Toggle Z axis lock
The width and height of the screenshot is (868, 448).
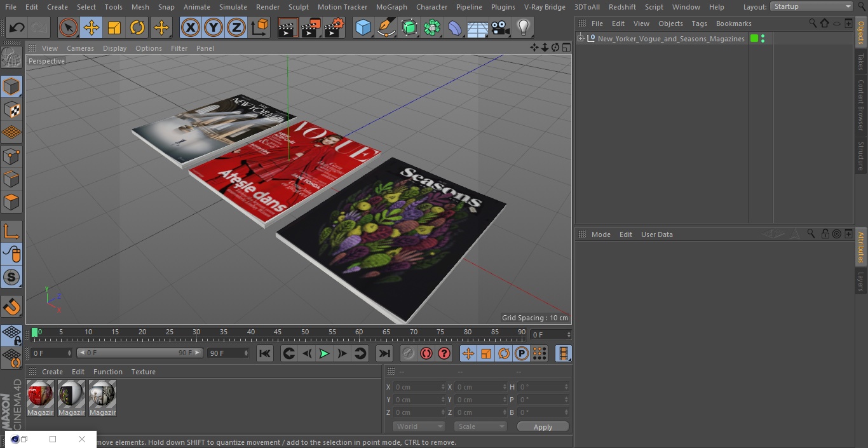(x=236, y=27)
